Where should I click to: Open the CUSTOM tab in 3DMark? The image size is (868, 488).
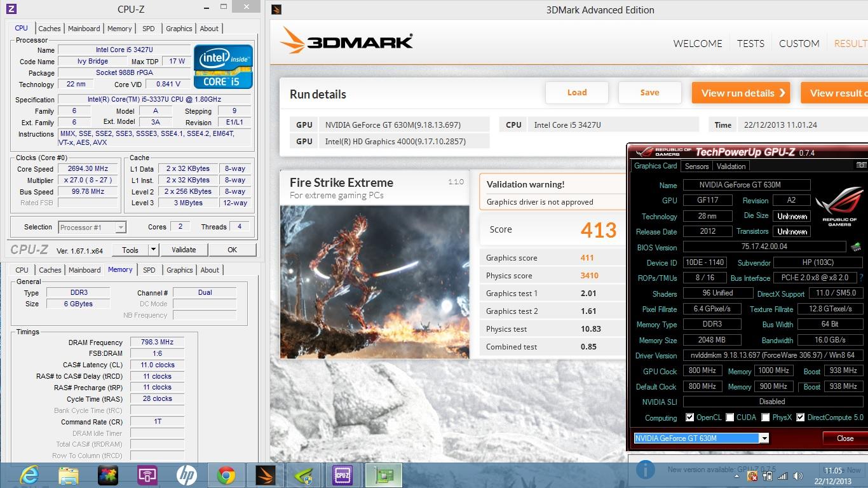click(x=799, y=43)
